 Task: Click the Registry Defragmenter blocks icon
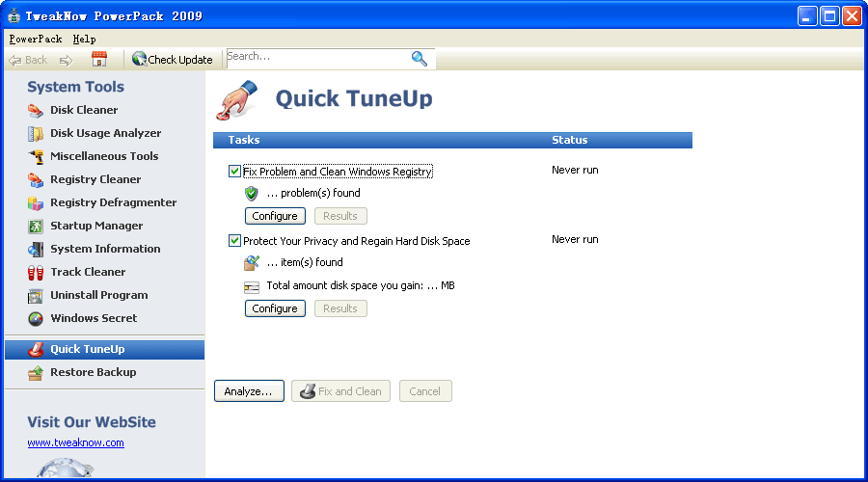pos(36,203)
